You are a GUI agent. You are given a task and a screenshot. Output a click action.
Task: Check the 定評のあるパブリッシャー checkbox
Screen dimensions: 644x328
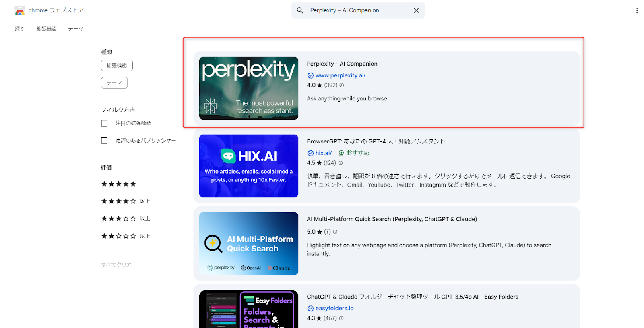[x=104, y=141]
